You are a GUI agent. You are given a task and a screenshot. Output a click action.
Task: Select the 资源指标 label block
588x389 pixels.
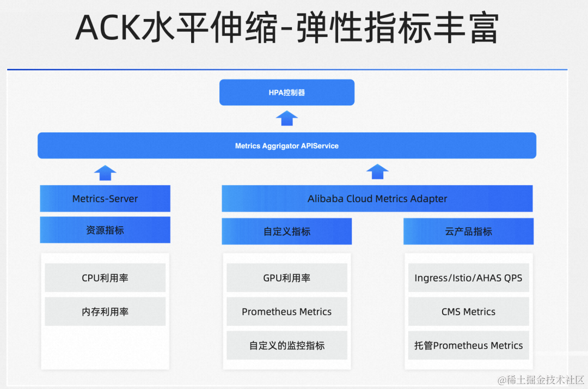pyautogui.click(x=105, y=230)
